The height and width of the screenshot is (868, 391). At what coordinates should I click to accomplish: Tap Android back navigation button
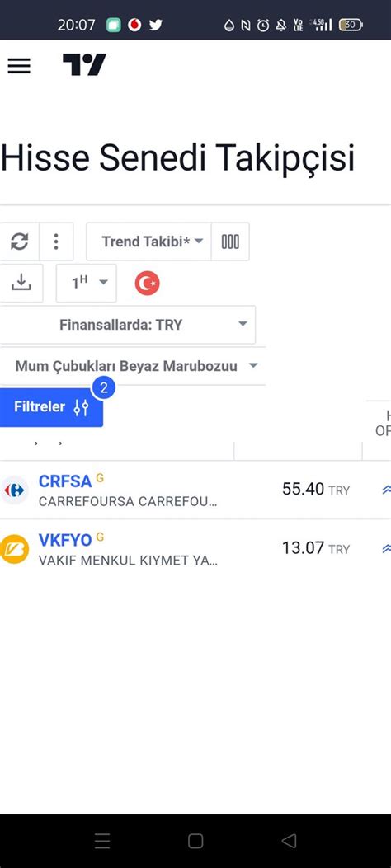coord(289,841)
